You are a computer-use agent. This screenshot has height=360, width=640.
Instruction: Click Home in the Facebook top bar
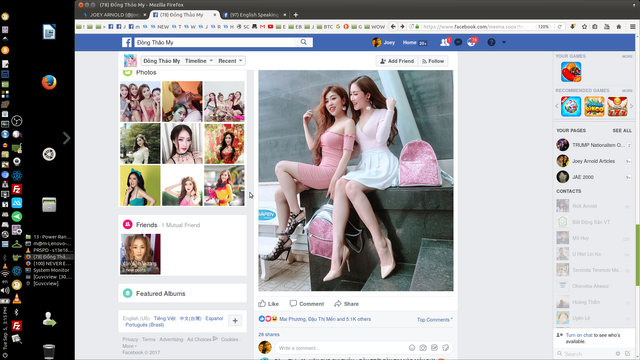pos(410,42)
